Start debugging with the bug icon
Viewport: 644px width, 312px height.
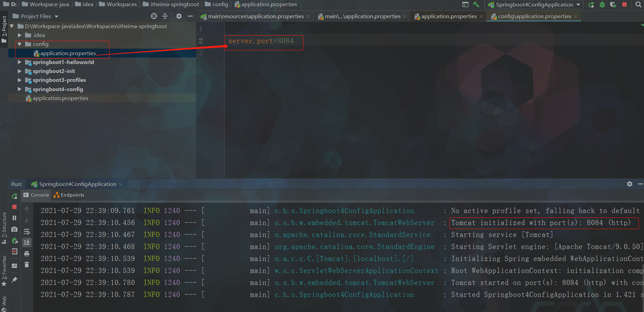(x=602, y=4)
